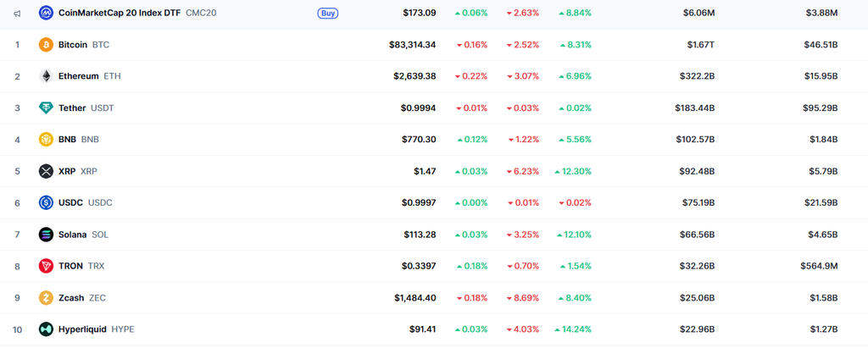Click Bitcoin price $83,314.34
The width and height of the screenshot is (868, 348).
(x=413, y=45)
